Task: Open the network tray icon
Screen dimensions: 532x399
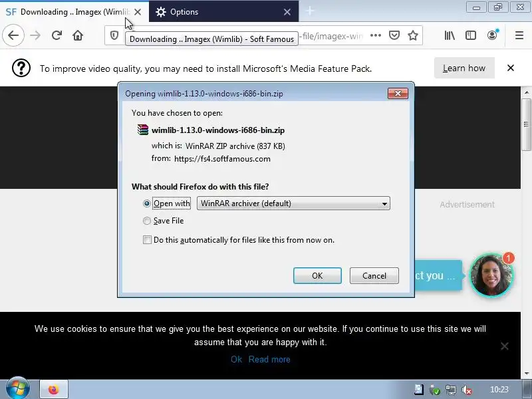Action: (451, 390)
